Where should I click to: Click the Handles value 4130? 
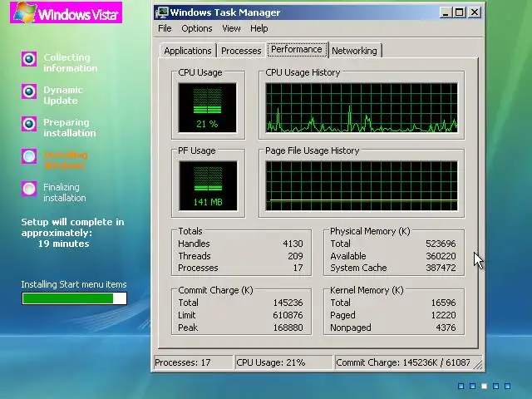[x=293, y=244]
